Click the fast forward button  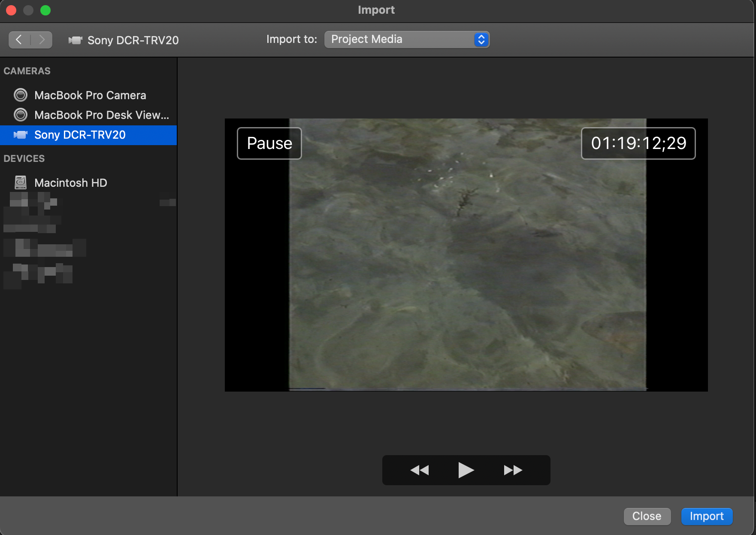coord(513,470)
